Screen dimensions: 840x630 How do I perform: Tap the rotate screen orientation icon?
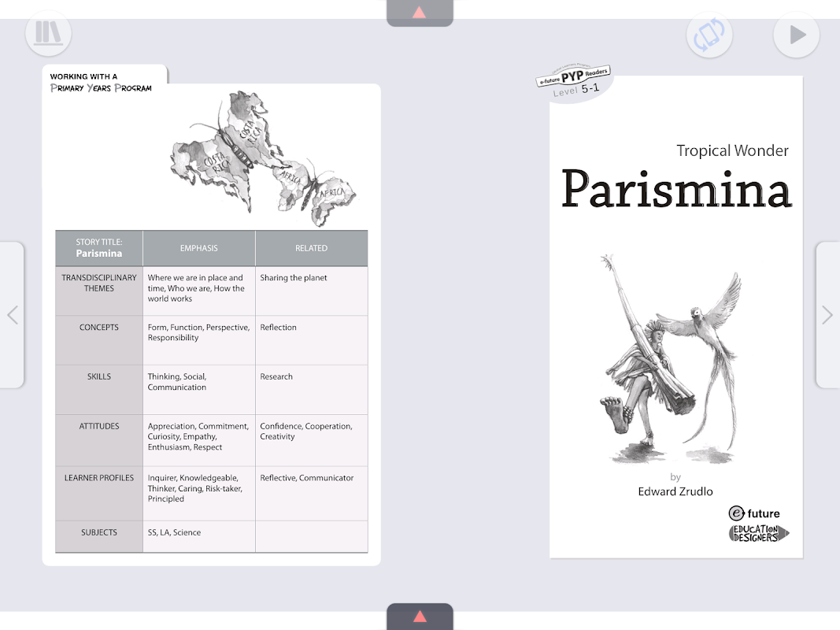709,35
